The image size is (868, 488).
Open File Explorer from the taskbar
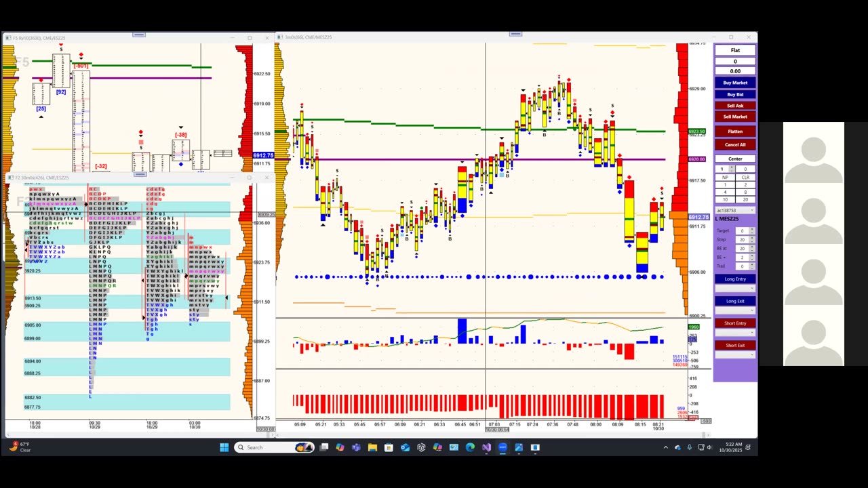click(x=372, y=447)
